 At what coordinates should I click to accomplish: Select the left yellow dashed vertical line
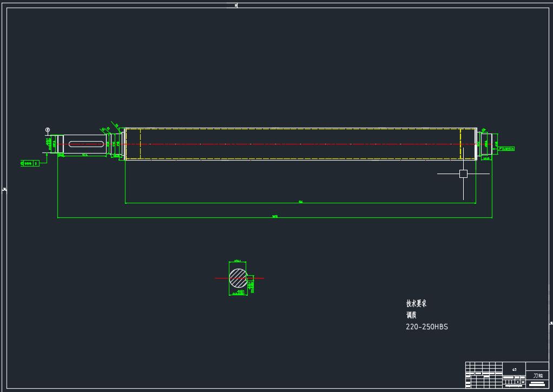[140, 144]
